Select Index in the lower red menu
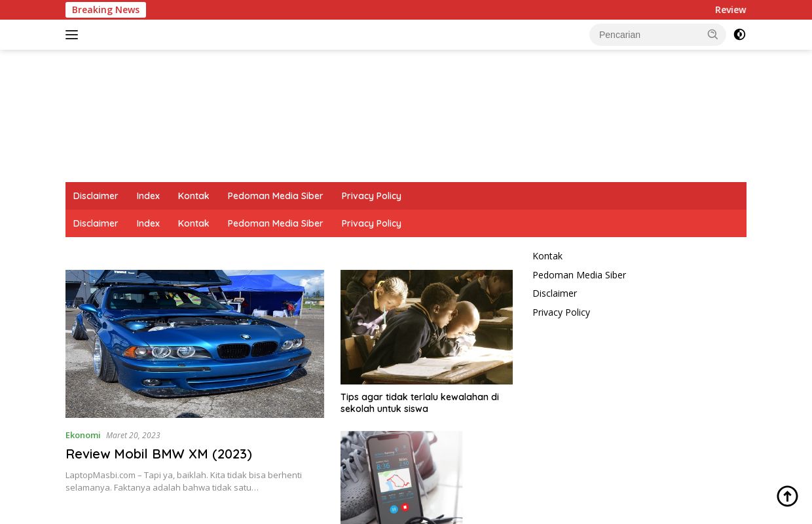812x524 pixels. point(148,223)
